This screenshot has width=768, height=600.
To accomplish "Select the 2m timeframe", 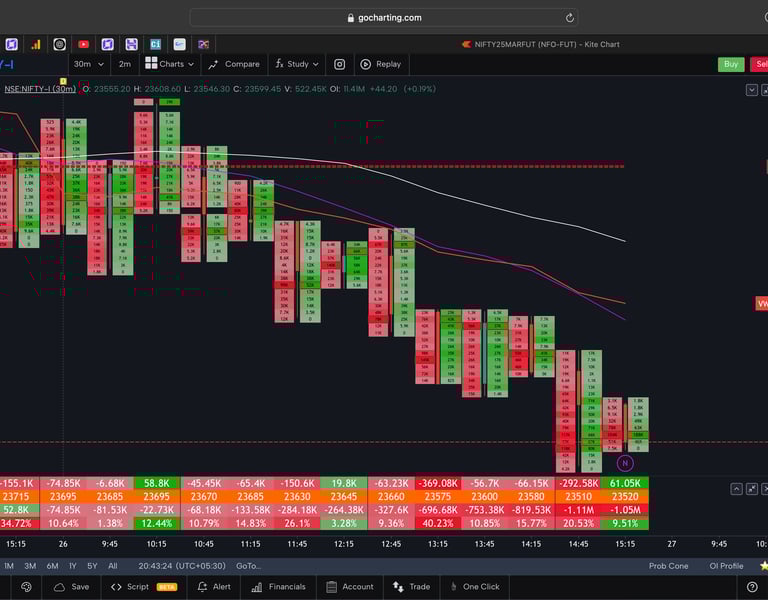I will point(125,64).
